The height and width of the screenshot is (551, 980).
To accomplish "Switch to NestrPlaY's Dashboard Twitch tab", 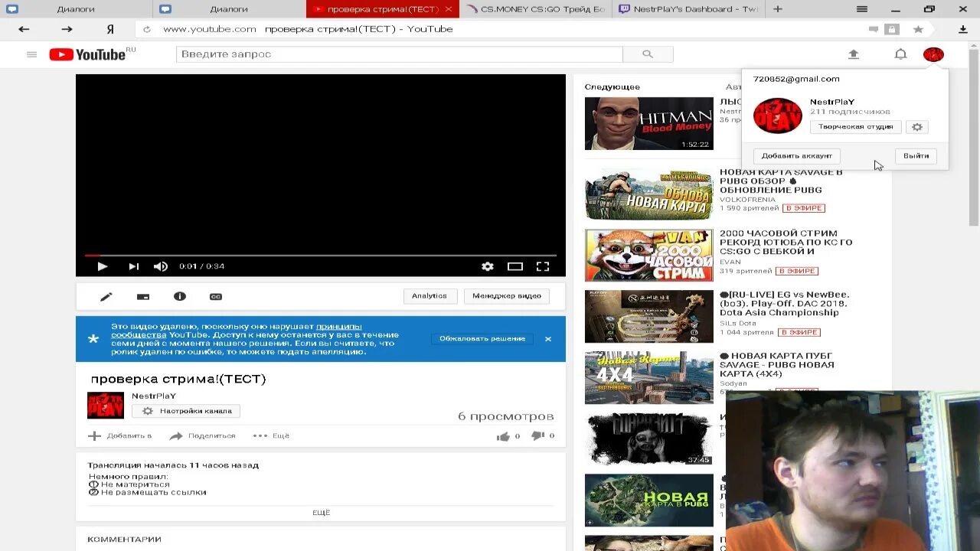I will point(688,9).
